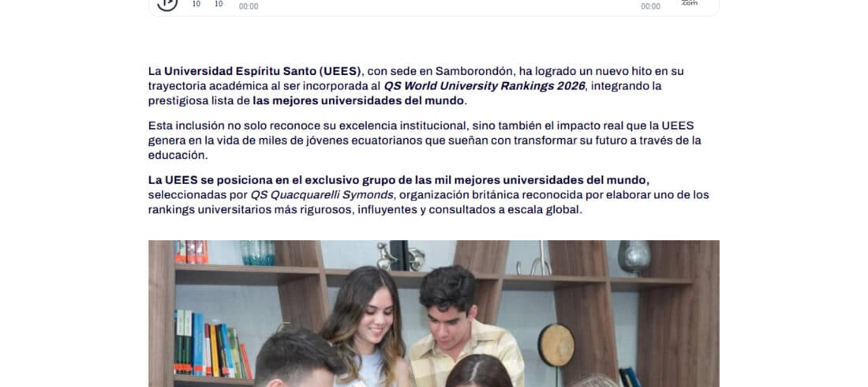Rewind the audio 10 seconds

coord(196,4)
